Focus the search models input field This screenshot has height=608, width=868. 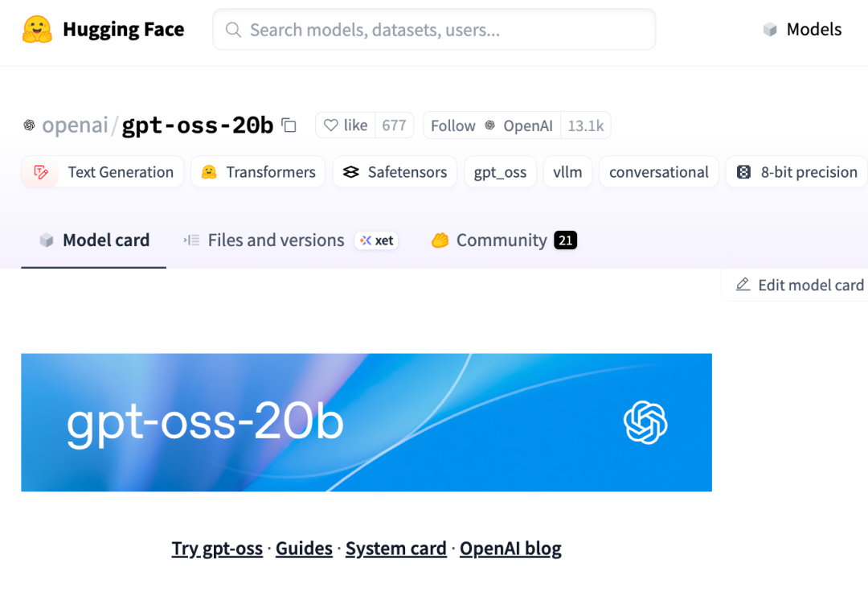442,30
